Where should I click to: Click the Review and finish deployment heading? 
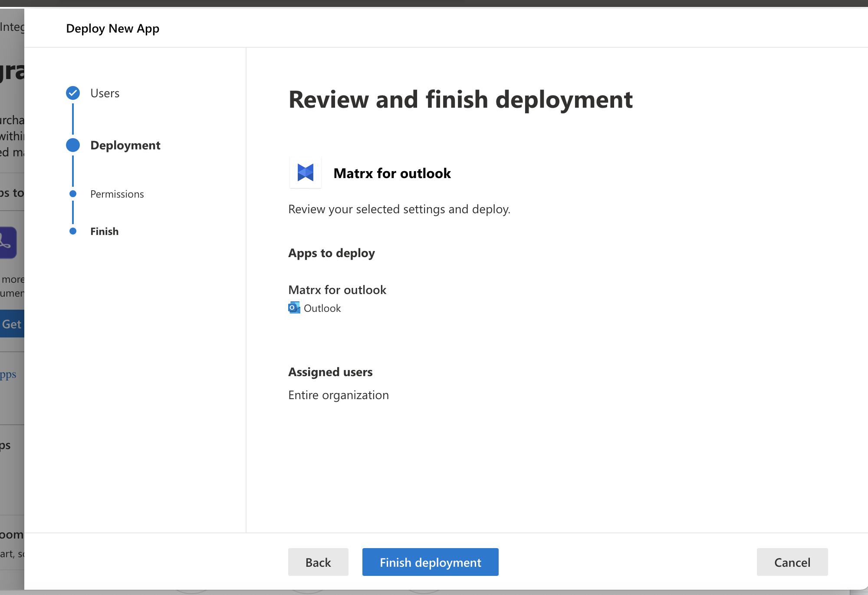[460, 99]
